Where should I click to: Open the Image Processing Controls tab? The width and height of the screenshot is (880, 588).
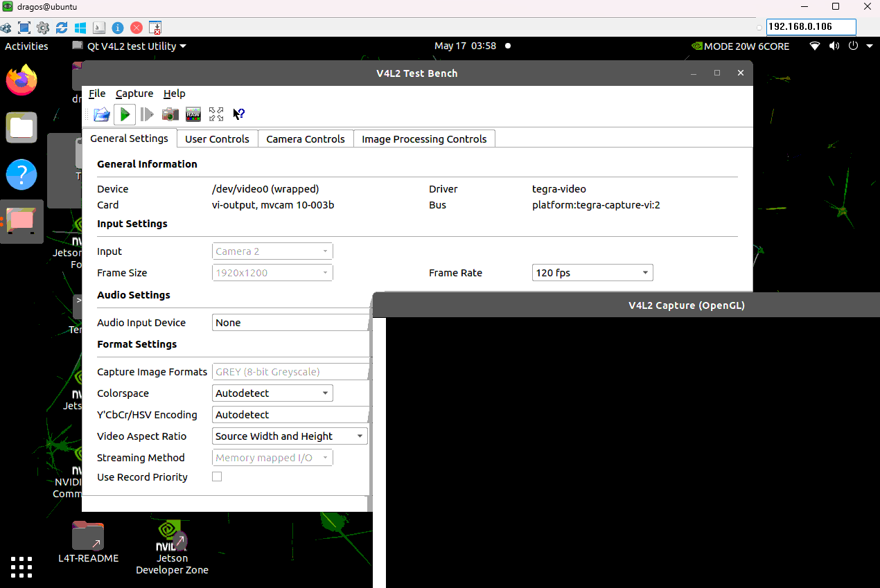[424, 139]
